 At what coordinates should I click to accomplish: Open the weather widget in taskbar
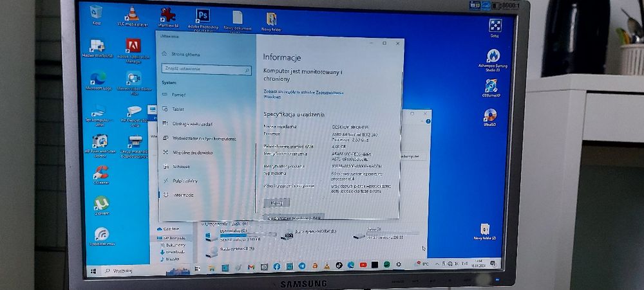tap(422, 264)
